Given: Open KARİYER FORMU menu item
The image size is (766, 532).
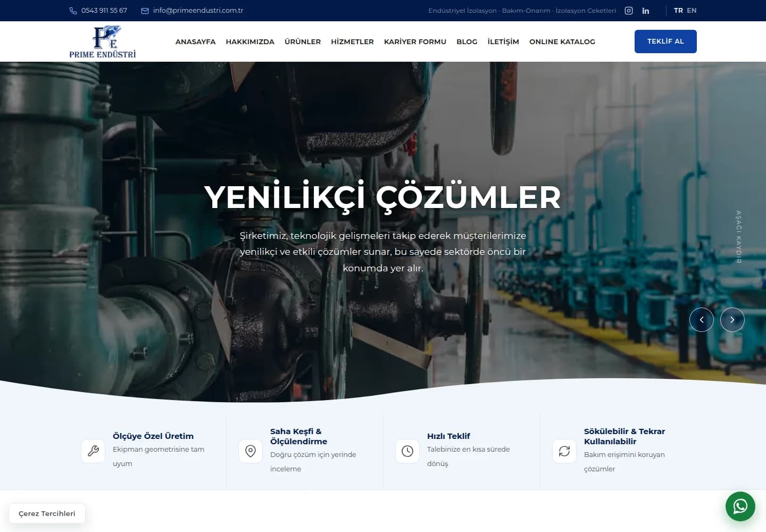Looking at the screenshot, I should click(415, 41).
